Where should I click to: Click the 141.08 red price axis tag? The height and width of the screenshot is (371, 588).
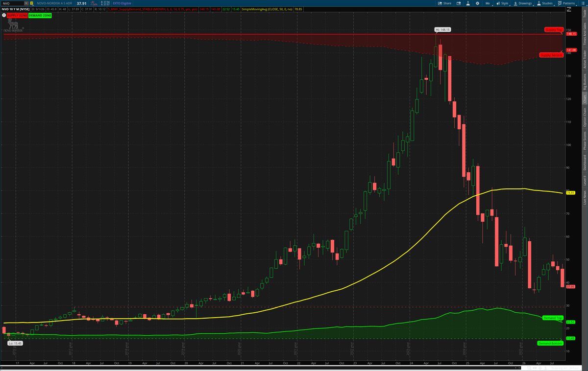[570, 50]
